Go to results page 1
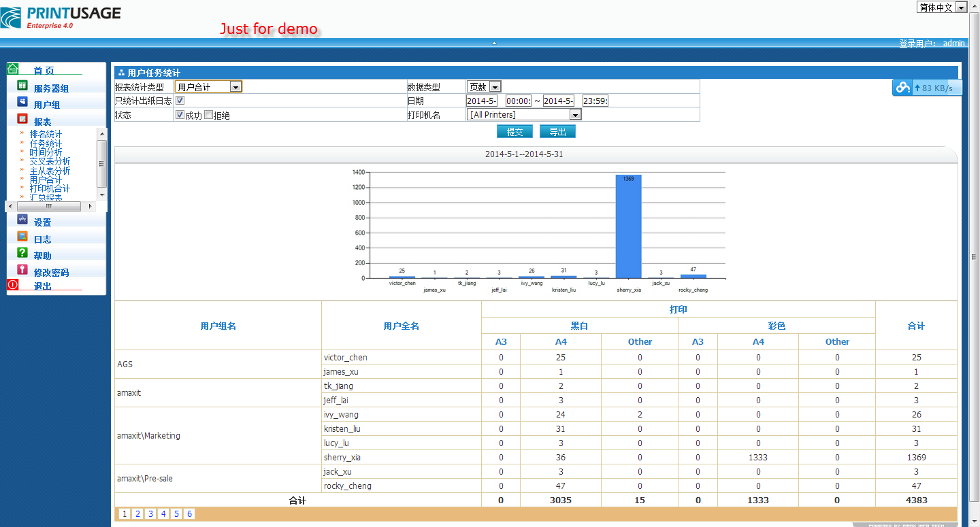Image resolution: width=980 pixels, height=527 pixels. tap(125, 514)
